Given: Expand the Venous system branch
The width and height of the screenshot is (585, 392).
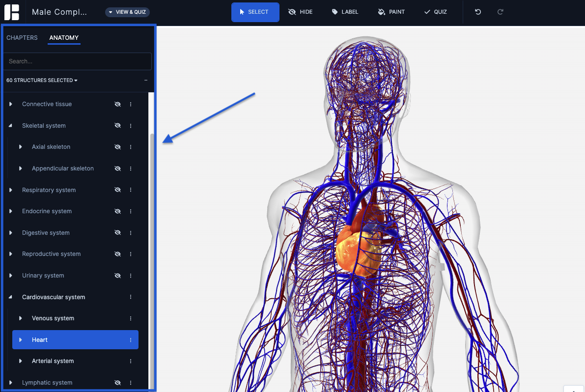Looking at the screenshot, I should tap(21, 318).
